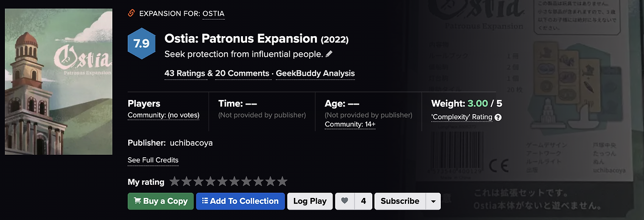Rate the game five stars
Viewport: 644px width, 220px height.
222,181
